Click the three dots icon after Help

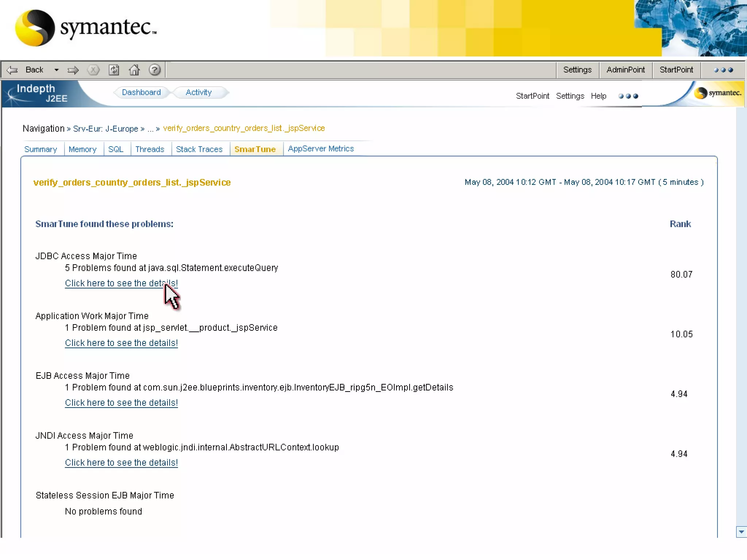[628, 96]
